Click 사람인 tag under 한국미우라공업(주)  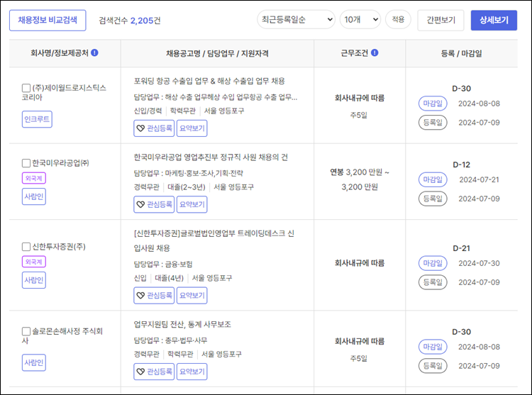tap(34, 196)
